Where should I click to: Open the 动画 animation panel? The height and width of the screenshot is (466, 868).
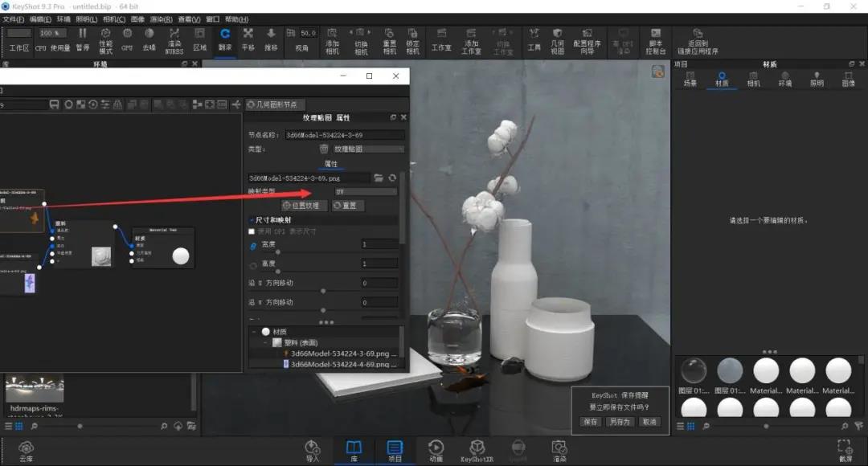436,451
